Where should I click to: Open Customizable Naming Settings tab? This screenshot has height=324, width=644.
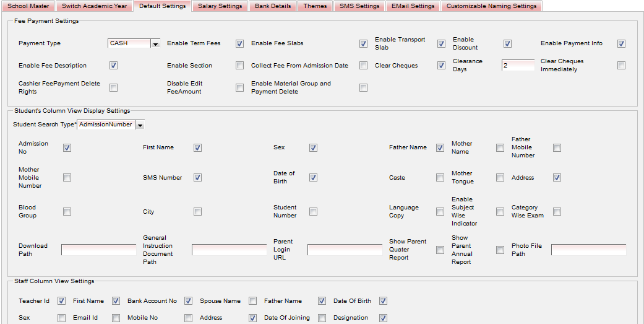coord(491,6)
